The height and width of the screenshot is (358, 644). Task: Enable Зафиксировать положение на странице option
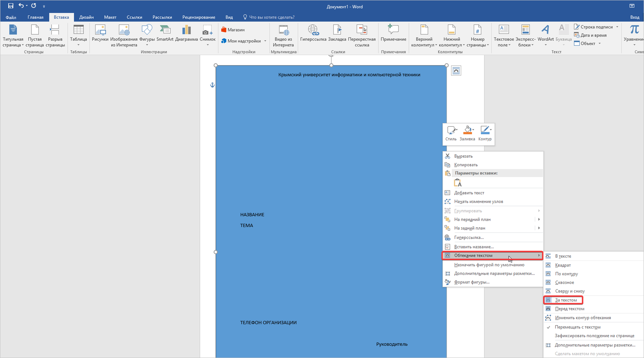pos(594,336)
